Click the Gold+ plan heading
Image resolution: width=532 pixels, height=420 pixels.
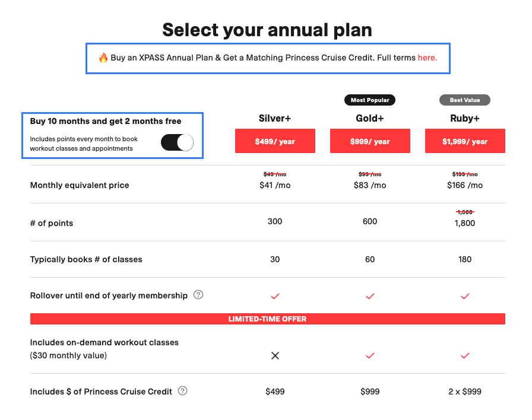click(x=370, y=118)
